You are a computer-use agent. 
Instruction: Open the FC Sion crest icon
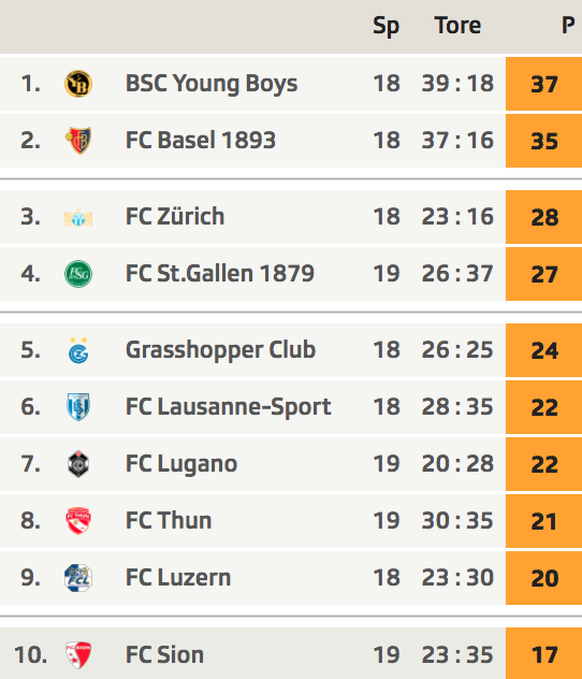(x=78, y=654)
